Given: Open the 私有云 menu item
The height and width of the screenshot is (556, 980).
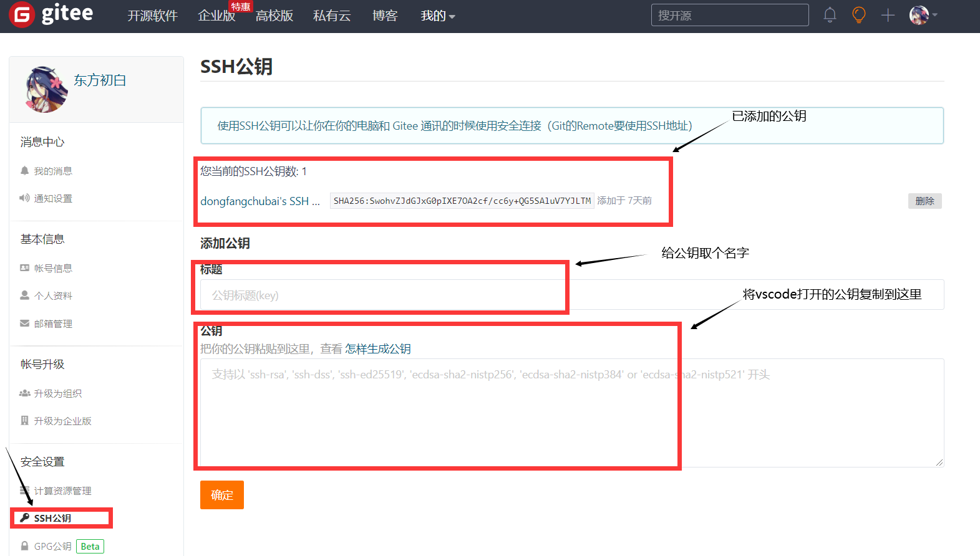Looking at the screenshot, I should (332, 16).
